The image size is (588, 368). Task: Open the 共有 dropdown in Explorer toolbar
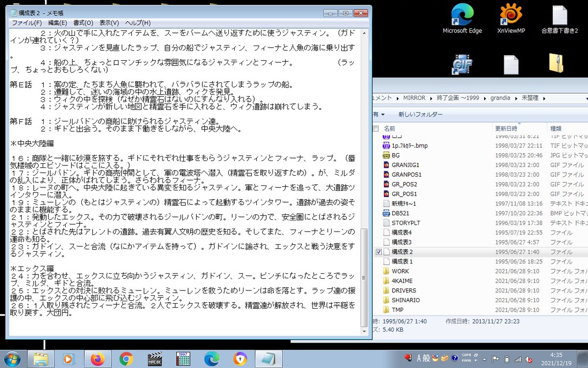click(x=380, y=114)
